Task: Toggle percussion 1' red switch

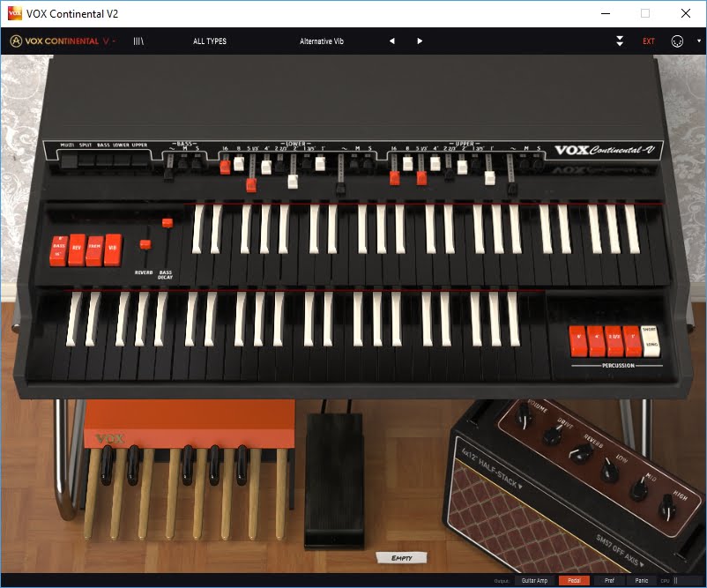Action: [x=632, y=341]
